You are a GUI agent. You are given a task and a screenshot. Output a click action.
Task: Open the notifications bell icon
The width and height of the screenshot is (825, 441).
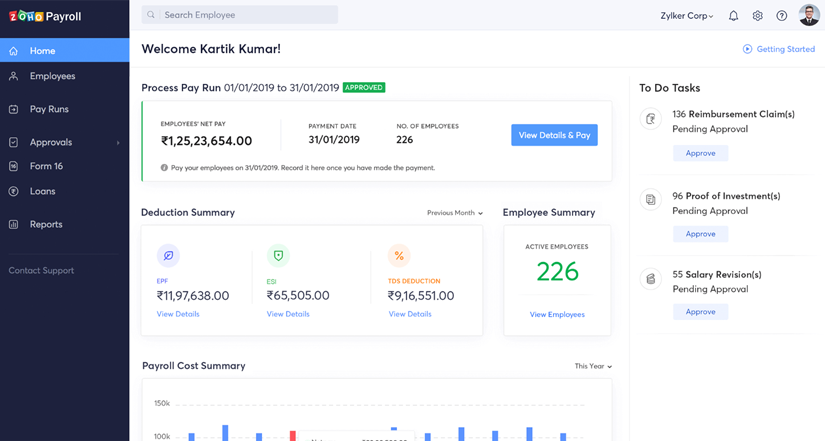coord(733,16)
